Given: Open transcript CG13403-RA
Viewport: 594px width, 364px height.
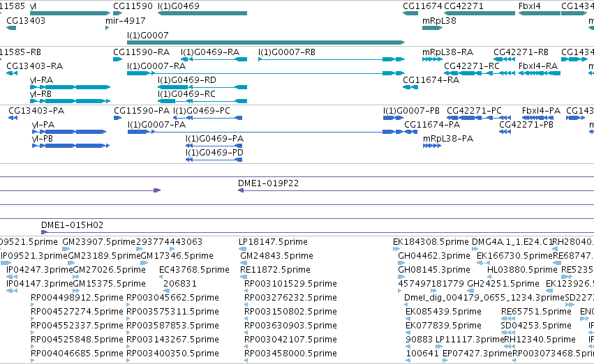Looking at the screenshot, I should tap(34, 66).
